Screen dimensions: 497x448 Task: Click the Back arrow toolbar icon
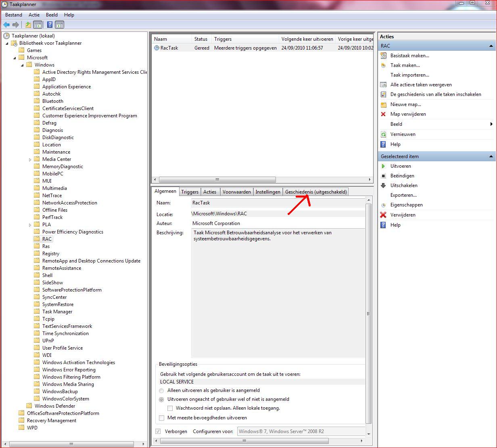[6, 25]
